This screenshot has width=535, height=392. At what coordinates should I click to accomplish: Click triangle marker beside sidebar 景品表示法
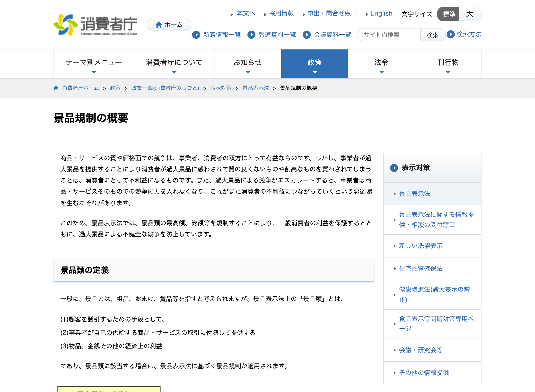(x=395, y=194)
